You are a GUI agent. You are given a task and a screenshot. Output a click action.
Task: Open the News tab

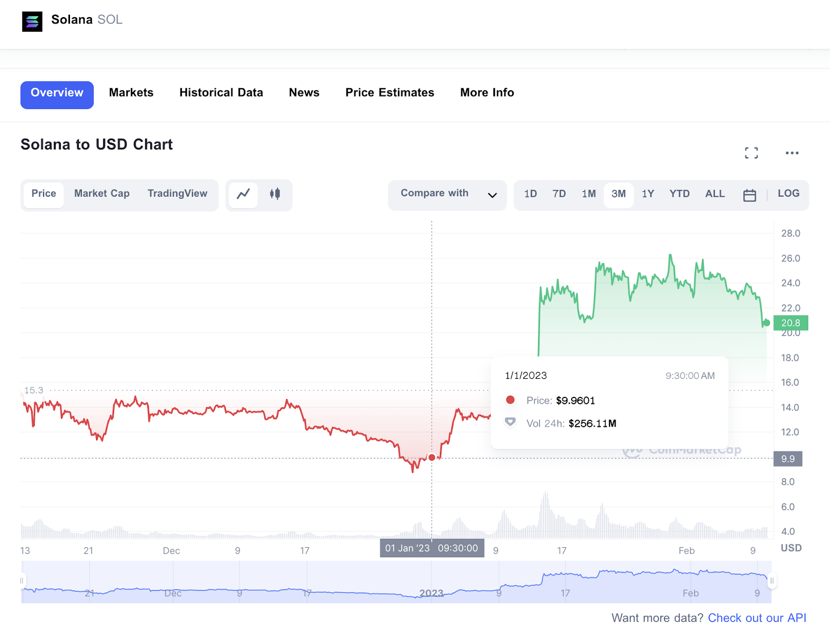(x=304, y=93)
